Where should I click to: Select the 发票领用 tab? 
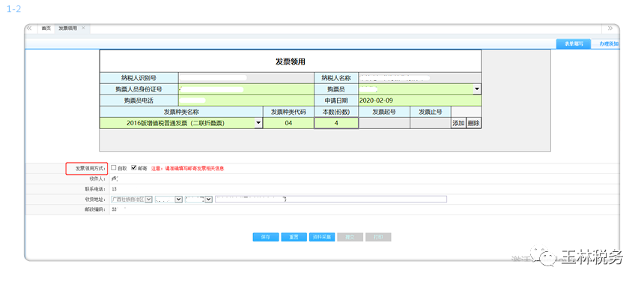[x=67, y=28]
